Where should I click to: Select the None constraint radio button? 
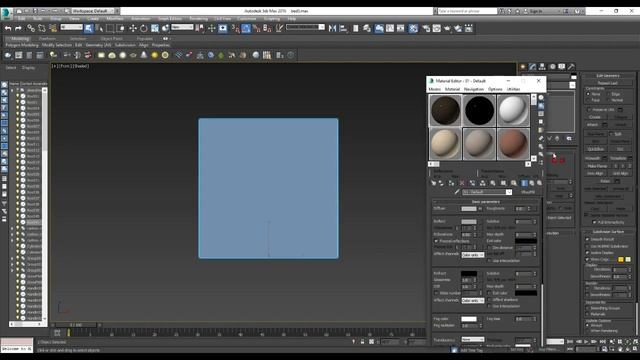pyautogui.click(x=588, y=94)
